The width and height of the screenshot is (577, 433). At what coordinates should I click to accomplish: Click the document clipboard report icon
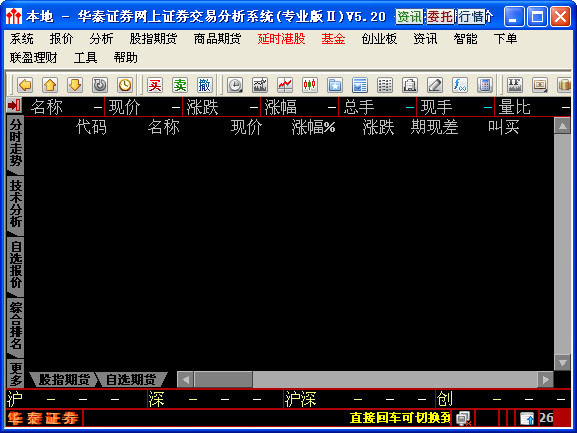[410, 85]
